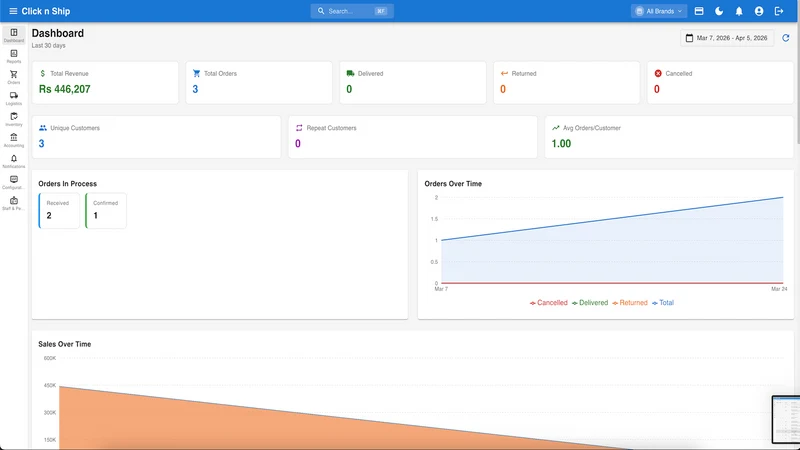Open the date range picker
The width and height of the screenshot is (800, 450).
tap(727, 38)
